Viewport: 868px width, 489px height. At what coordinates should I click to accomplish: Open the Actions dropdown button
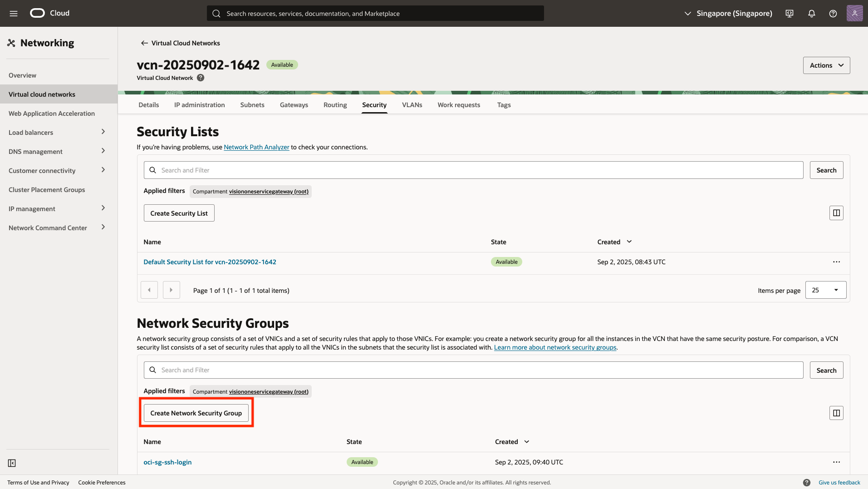(x=826, y=65)
